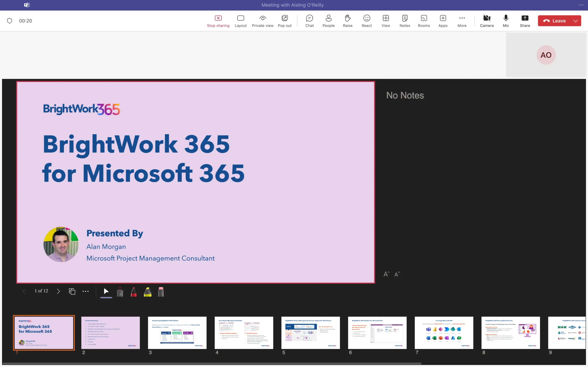Turn on the Camera
The height and width of the screenshot is (367, 588).
point(487,21)
